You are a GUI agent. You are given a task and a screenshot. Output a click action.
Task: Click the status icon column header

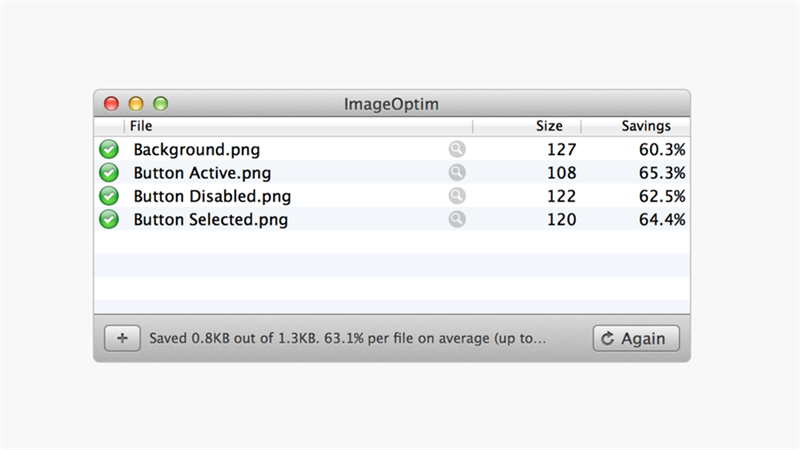[109, 126]
